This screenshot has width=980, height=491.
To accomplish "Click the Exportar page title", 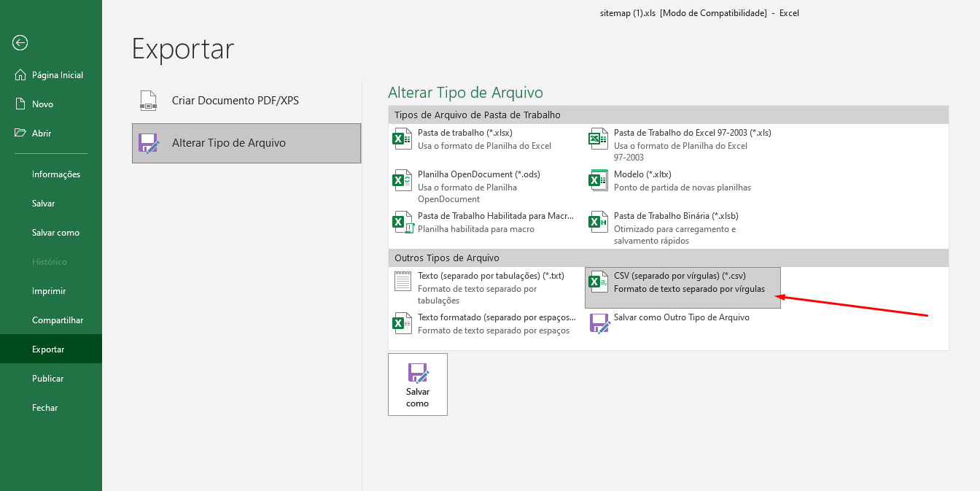I will [183, 49].
